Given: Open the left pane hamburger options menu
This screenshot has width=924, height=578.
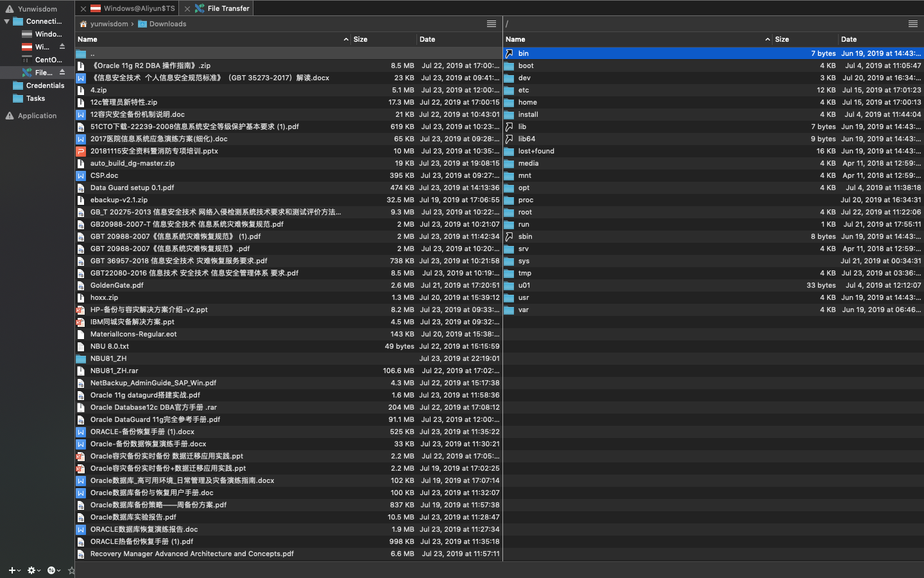Looking at the screenshot, I should pyautogui.click(x=492, y=24).
